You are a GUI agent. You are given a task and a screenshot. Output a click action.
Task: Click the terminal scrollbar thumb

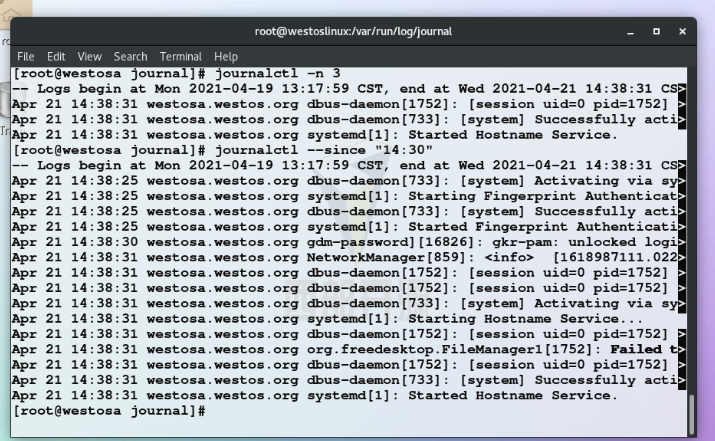[x=692, y=414]
